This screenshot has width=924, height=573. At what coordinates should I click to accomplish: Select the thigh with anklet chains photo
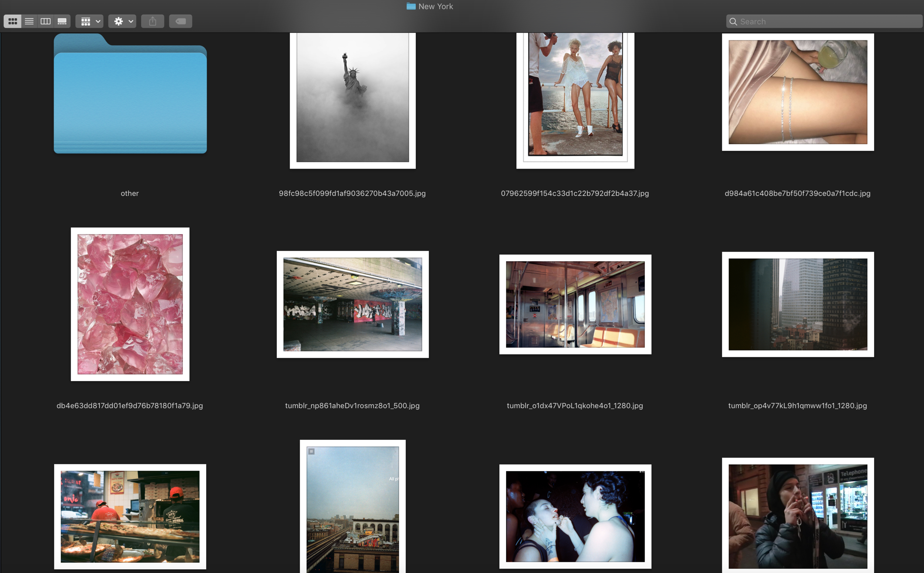click(798, 92)
